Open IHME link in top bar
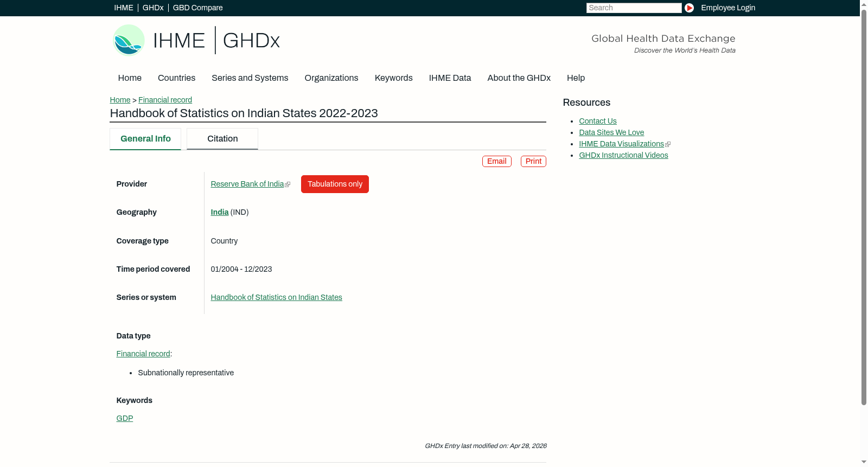 (124, 8)
